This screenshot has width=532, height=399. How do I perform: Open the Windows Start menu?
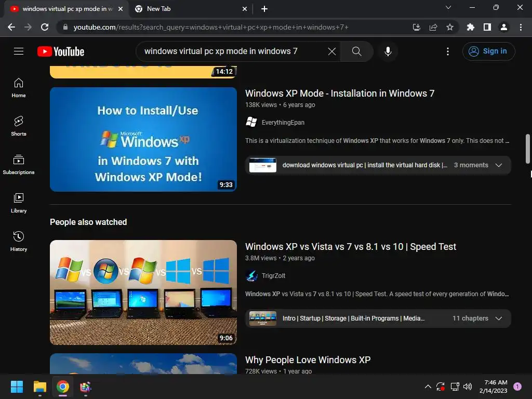(17, 387)
